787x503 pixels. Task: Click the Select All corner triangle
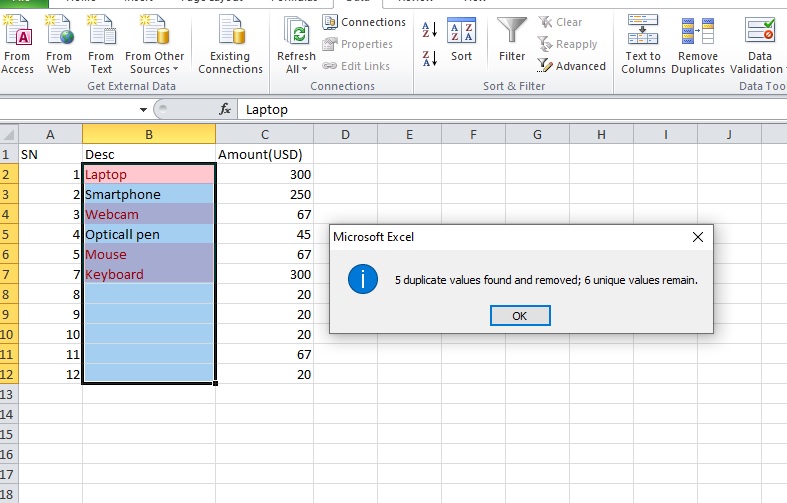tap(9, 135)
